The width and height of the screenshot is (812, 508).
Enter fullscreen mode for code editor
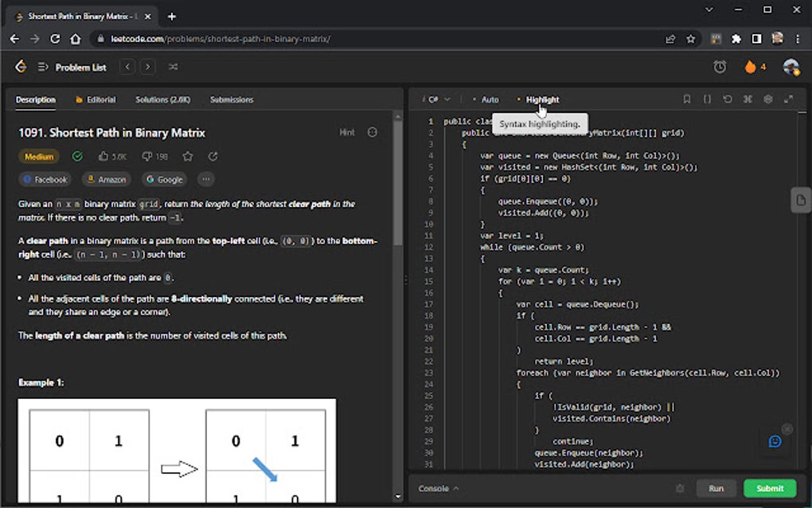tap(789, 100)
